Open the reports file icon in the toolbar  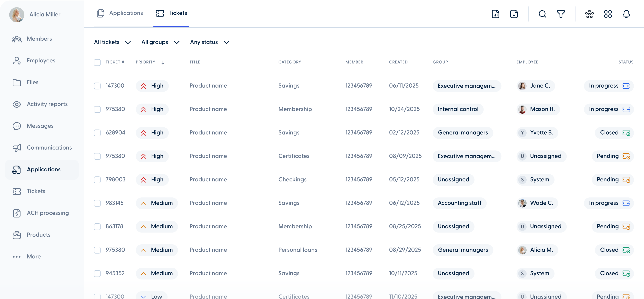click(x=495, y=14)
